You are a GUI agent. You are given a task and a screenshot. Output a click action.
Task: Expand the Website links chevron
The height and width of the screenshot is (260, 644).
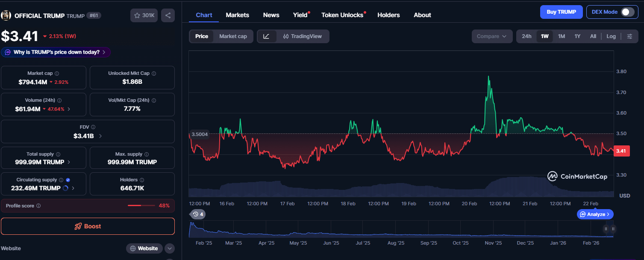(x=170, y=248)
